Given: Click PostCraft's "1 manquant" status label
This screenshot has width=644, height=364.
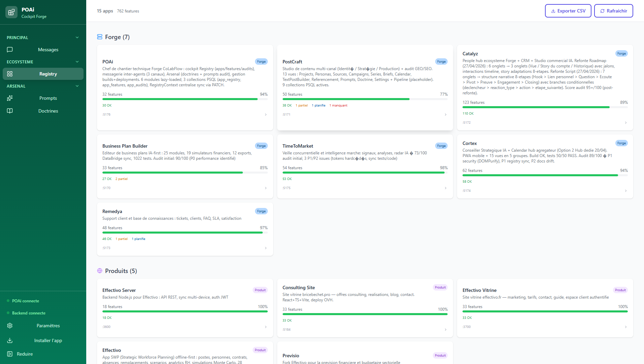Looking at the screenshot, I should pos(338,105).
